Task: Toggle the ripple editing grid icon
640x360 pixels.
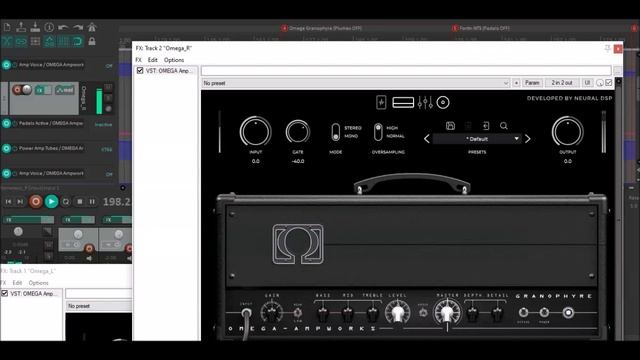Action: (x=35, y=41)
